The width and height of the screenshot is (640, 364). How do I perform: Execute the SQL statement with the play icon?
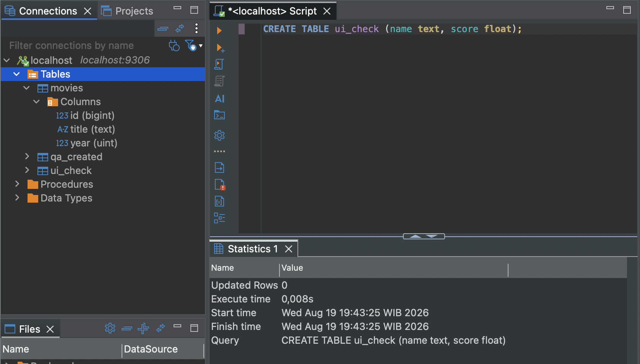point(219,31)
